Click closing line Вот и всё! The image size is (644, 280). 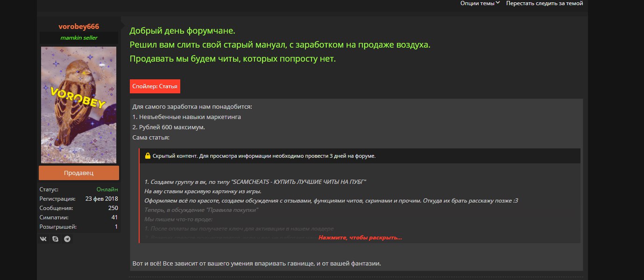coord(257,264)
